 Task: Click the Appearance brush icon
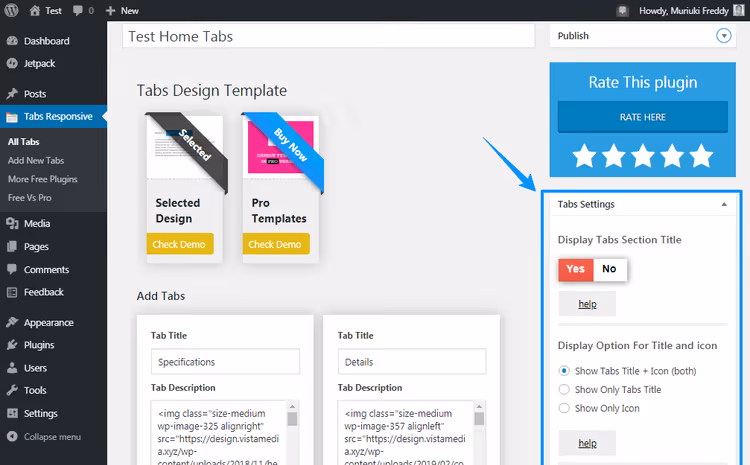point(12,322)
